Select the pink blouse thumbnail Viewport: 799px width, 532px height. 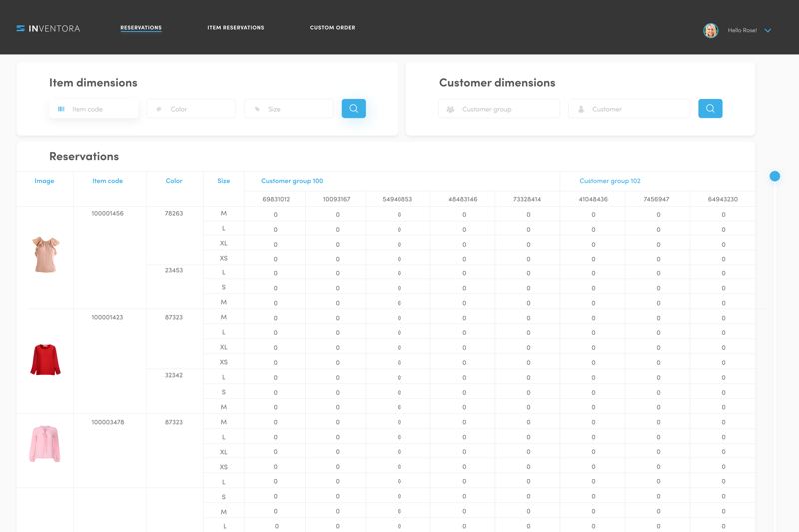[x=45, y=444]
